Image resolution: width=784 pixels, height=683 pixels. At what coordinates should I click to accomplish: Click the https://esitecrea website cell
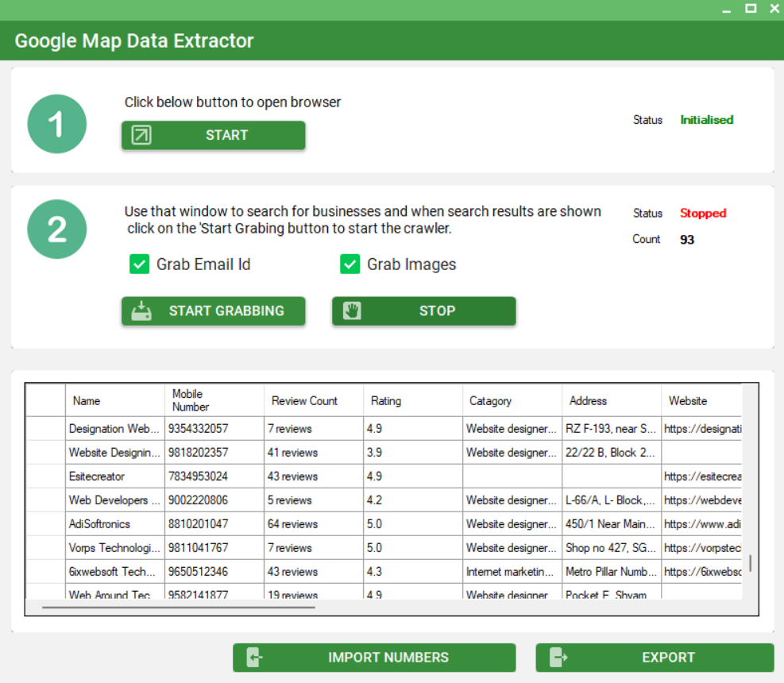701,477
